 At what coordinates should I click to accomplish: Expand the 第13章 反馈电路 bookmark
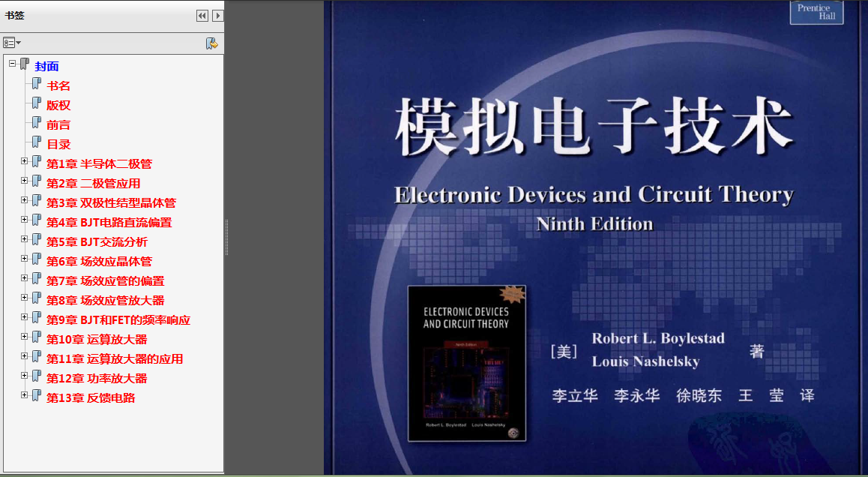(x=24, y=395)
